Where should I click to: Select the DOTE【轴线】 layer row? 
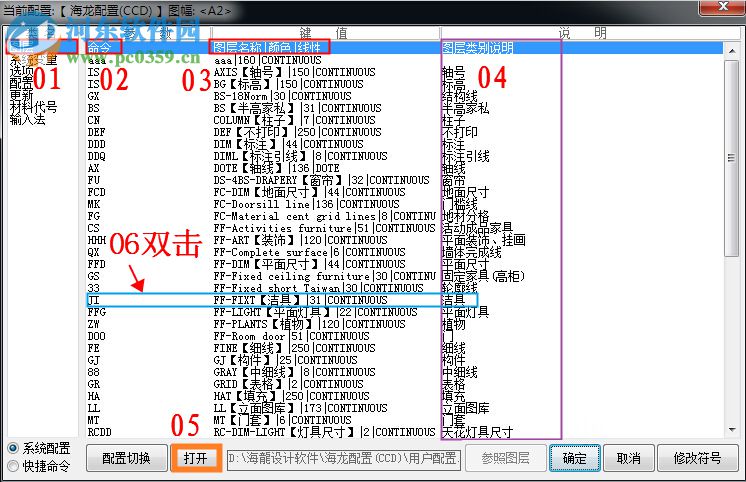pyautogui.click(x=404, y=168)
